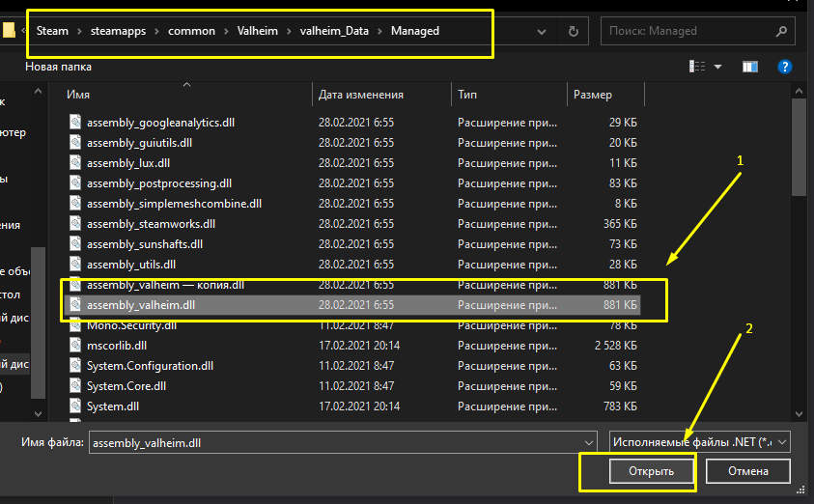Click the magnifier icon in the search box
This screenshot has width=814, height=504.
coord(779,31)
